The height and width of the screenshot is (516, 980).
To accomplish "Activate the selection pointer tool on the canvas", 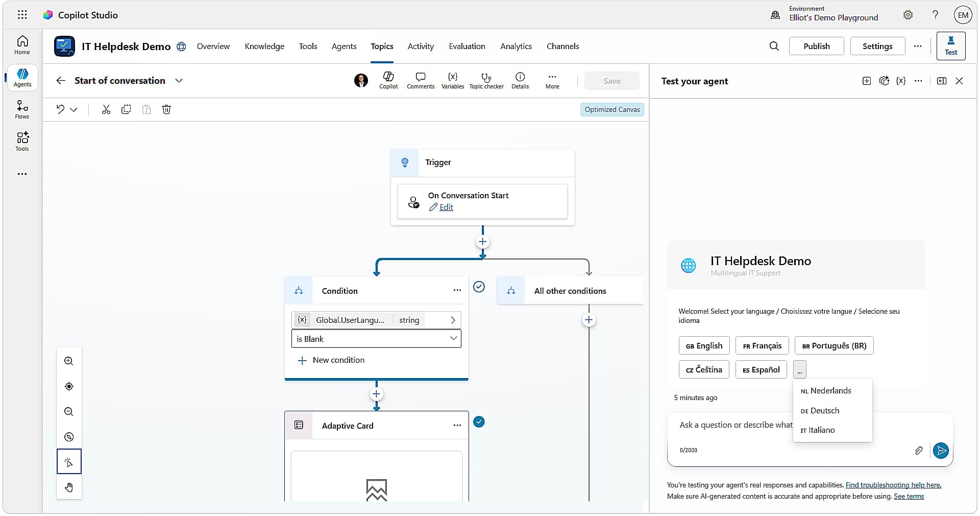I will (x=69, y=462).
